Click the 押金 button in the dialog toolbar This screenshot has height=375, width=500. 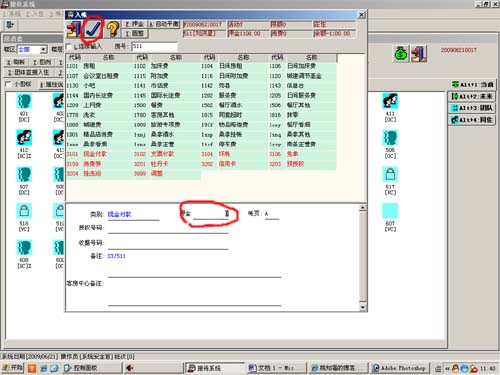[135, 24]
